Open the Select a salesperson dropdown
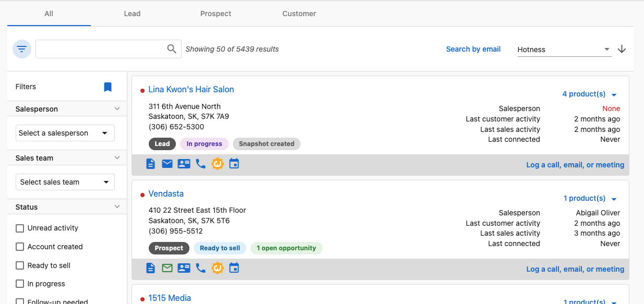The image size is (644, 304). coord(65,133)
